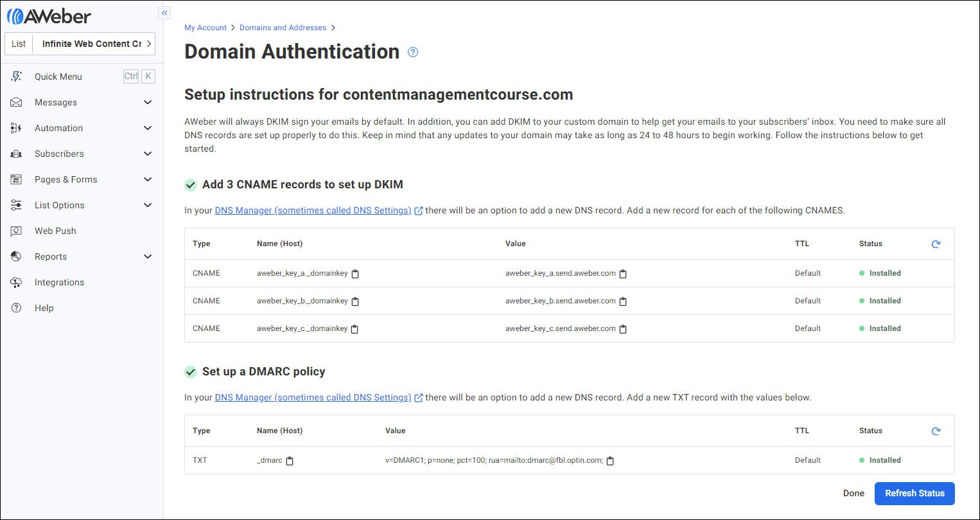Click the Automation sidebar icon
Image resolution: width=980 pixels, height=520 pixels.
(17, 128)
